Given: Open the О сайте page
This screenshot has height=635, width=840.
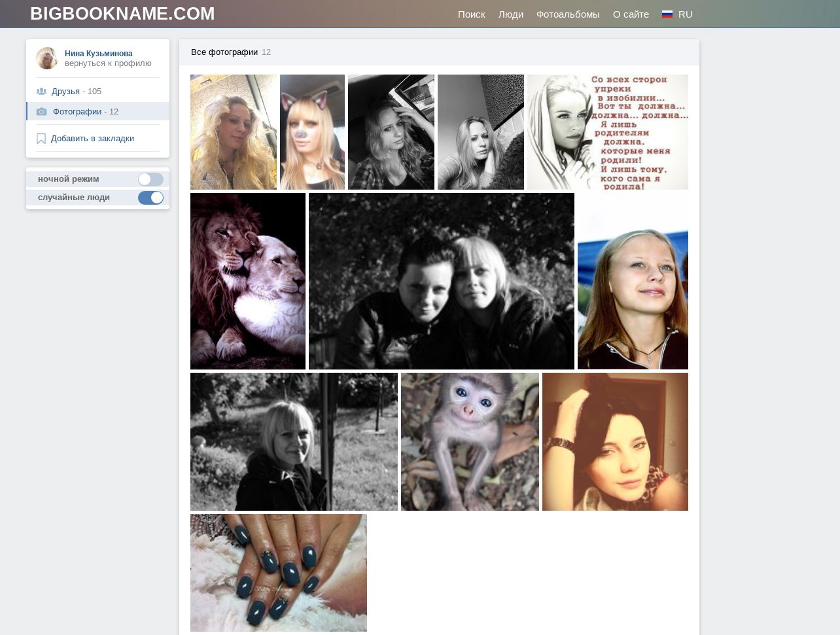Looking at the screenshot, I should [x=631, y=14].
